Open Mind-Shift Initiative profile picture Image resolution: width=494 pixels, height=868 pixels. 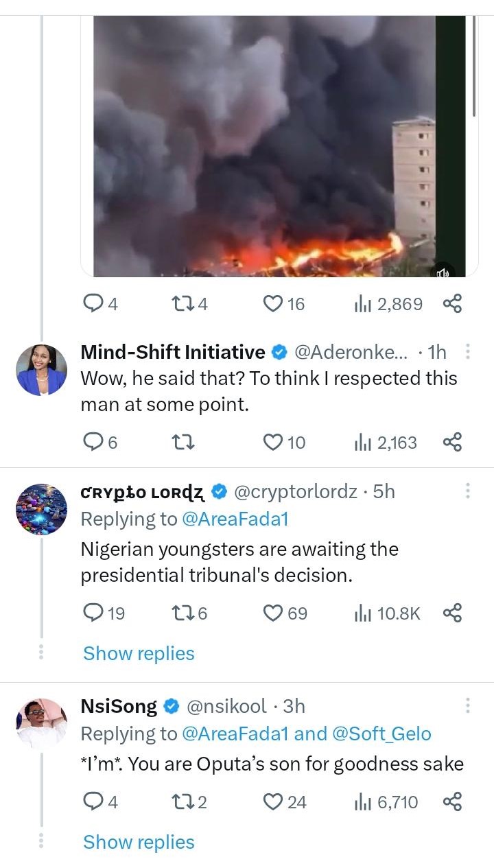pos(41,371)
